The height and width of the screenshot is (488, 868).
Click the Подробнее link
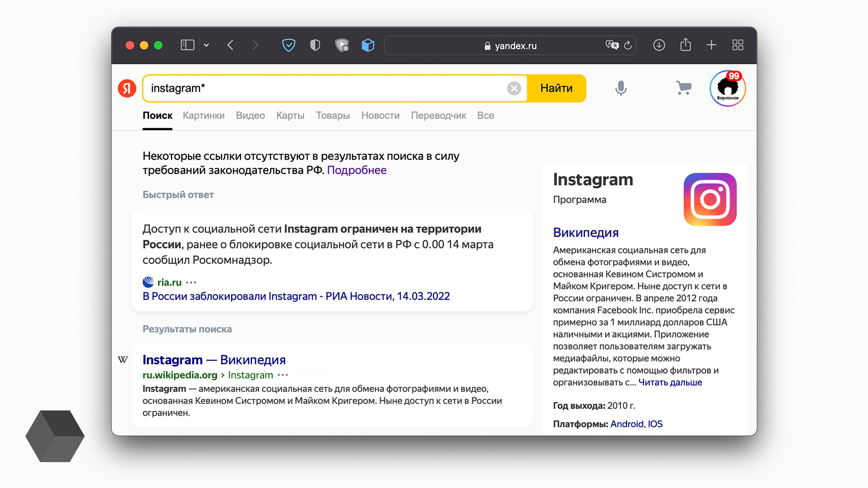pyautogui.click(x=357, y=170)
